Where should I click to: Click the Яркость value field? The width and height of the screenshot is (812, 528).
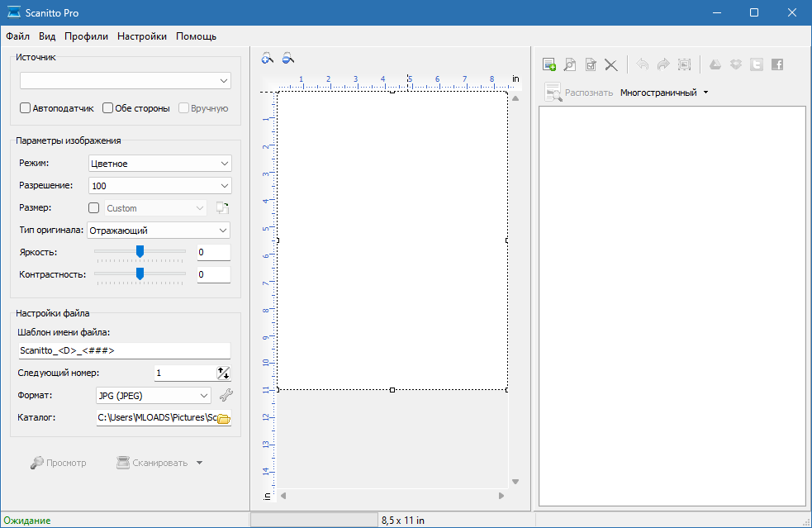click(x=213, y=252)
